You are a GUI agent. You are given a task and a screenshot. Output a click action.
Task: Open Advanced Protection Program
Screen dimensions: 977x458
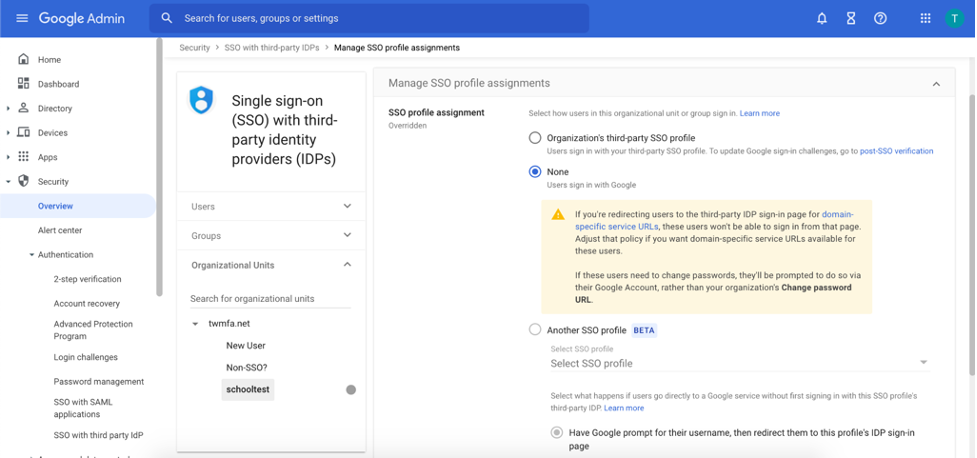tap(93, 330)
